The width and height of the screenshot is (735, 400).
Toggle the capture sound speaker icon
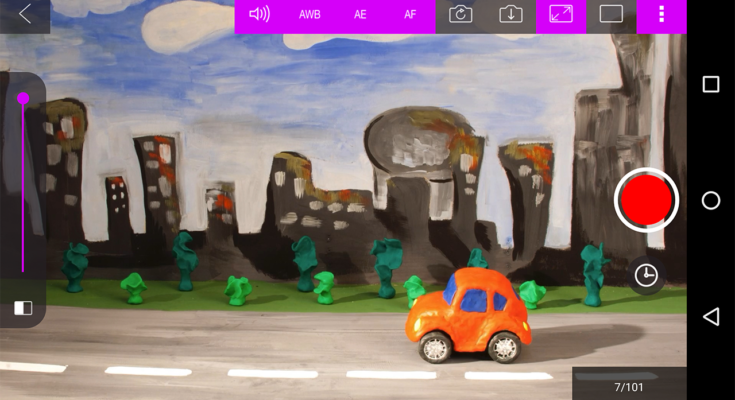[x=259, y=15]
